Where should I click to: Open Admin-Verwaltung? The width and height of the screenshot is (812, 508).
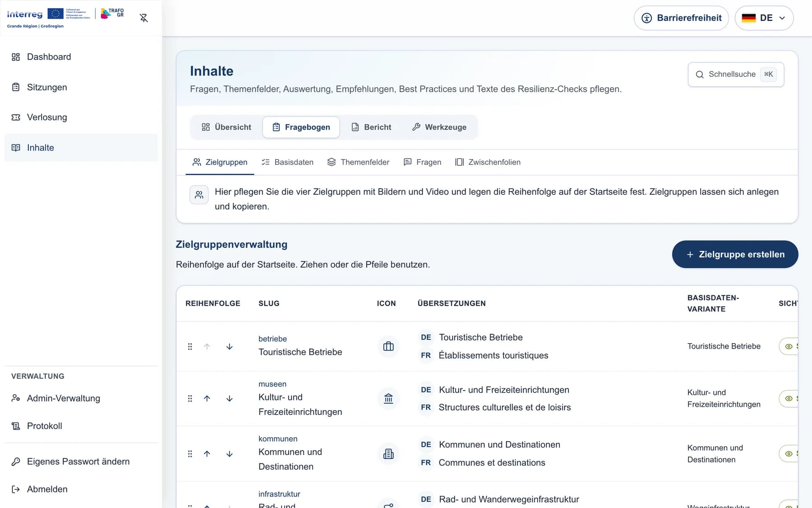[x=81, y=398]
